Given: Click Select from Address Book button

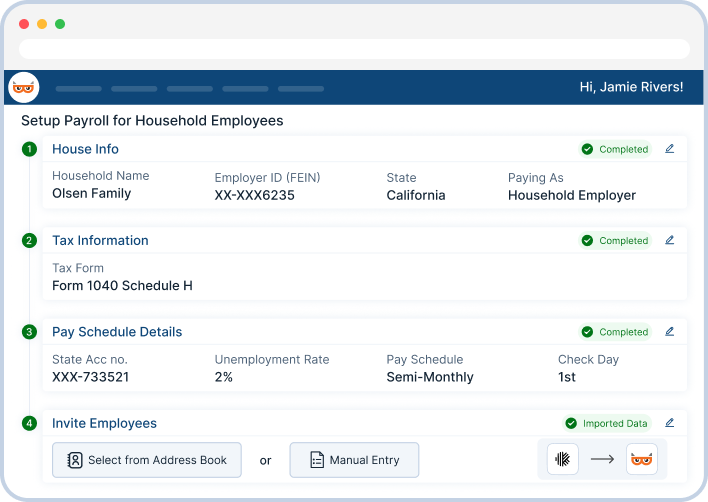Looking at the screenshot, I should 147,460.
